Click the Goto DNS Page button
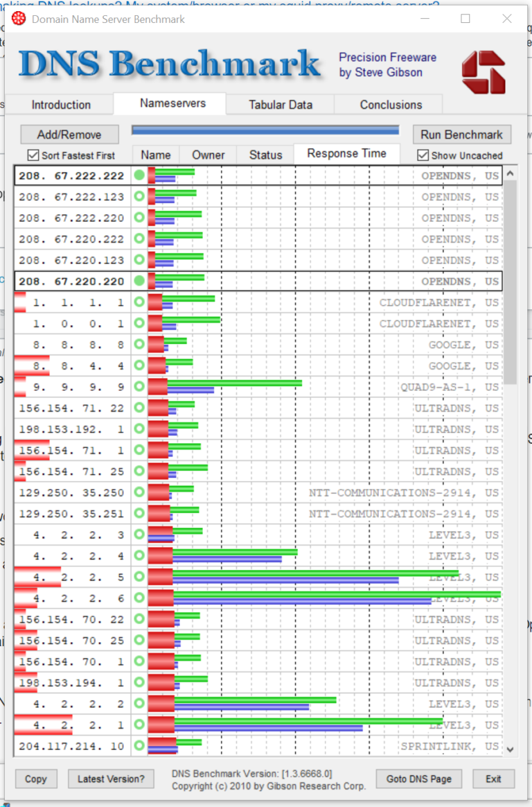 pos(418,779)
